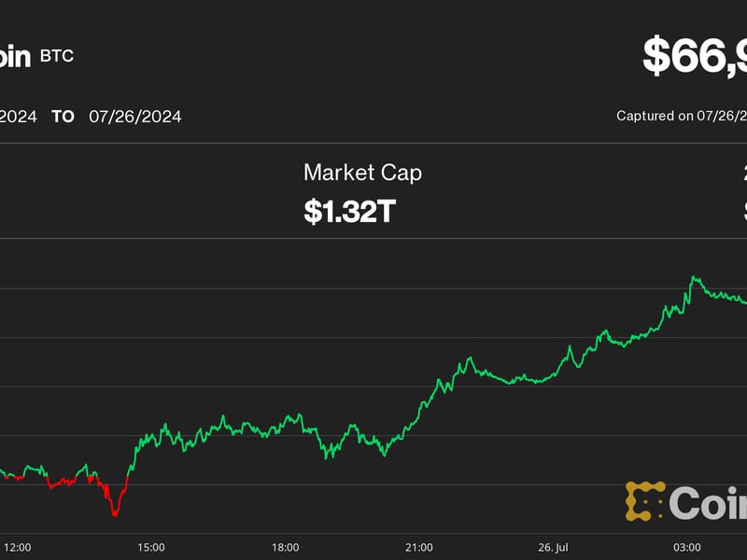Click the Bitcoin name heading at top-left
This screenshot has height=560, width=747.
tap(14, 56)
